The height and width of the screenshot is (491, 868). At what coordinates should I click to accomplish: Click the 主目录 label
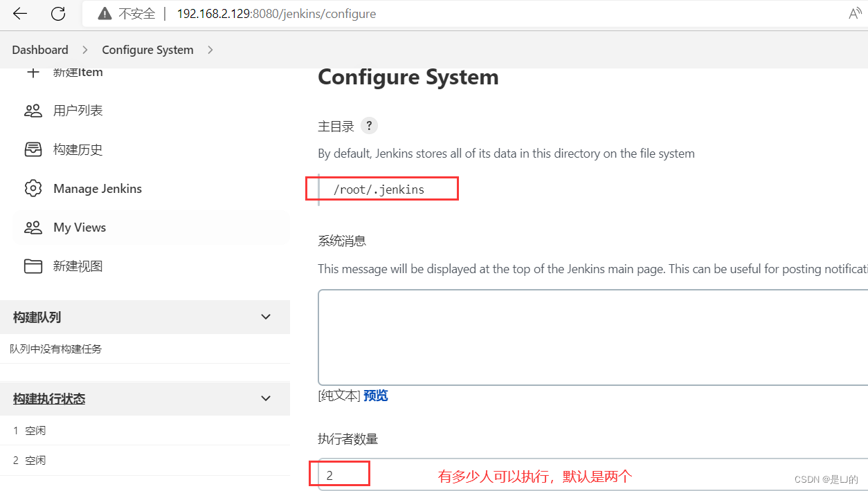point(336,127)
